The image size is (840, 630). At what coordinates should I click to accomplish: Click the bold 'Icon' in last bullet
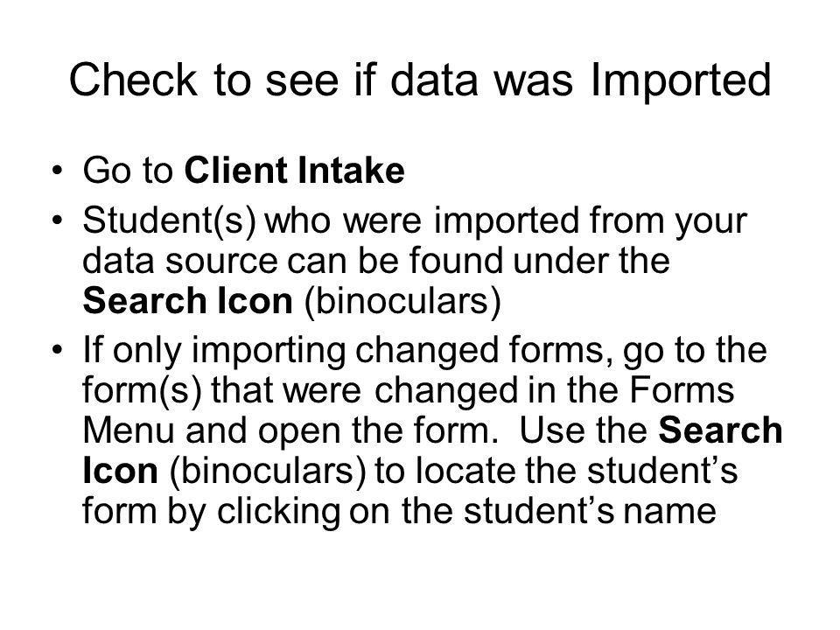click(x=121, y=471)
